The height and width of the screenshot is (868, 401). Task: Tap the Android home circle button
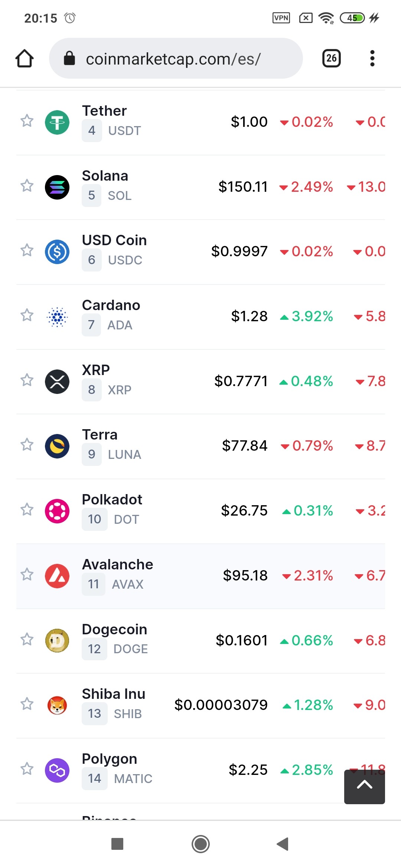[x=200, y=844]
